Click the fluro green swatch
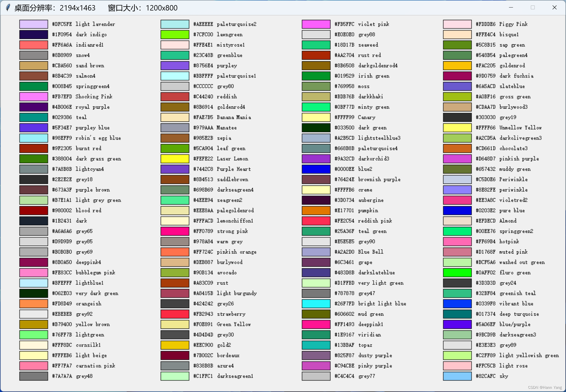Screen dimensions: 566x392 click(457, 273)
